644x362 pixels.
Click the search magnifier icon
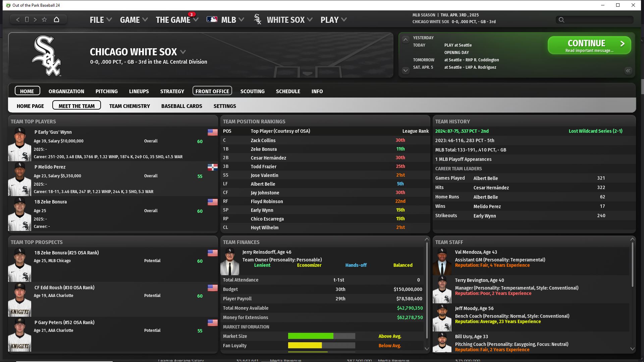pos(561,20)
